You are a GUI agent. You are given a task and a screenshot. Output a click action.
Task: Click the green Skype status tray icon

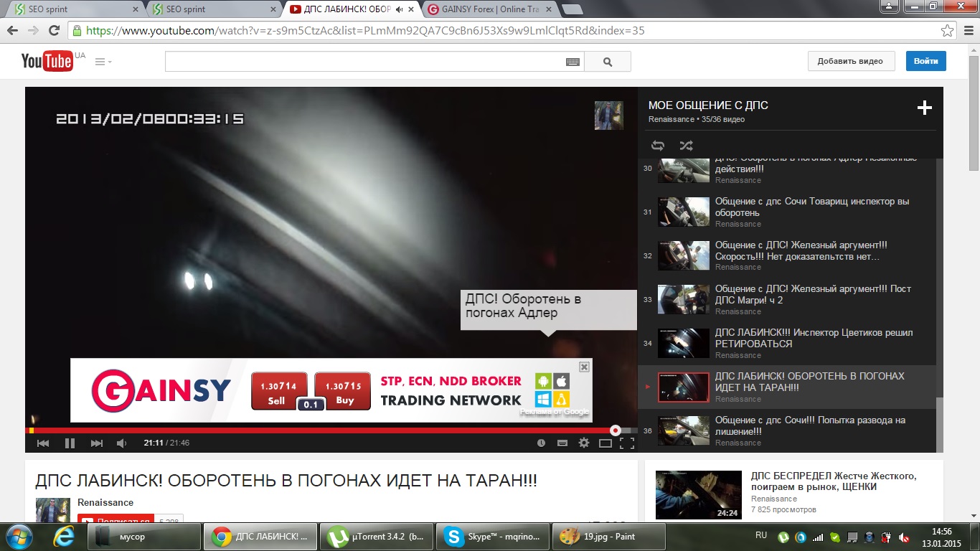(834, 537)
